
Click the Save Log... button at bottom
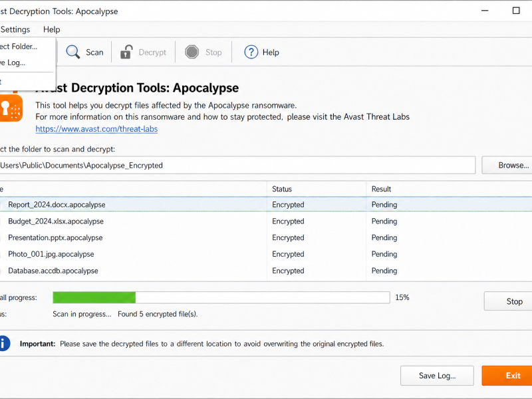(x=437, y=376)
